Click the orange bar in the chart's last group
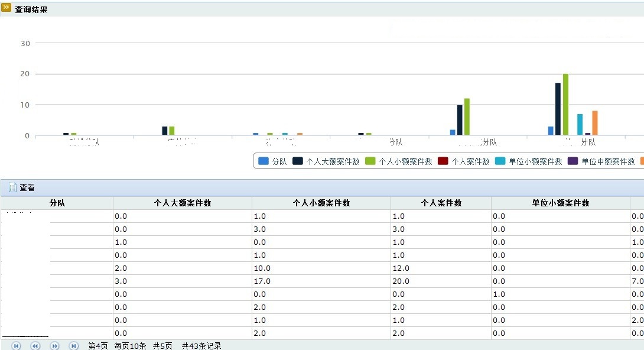 (x=595, y=123)
